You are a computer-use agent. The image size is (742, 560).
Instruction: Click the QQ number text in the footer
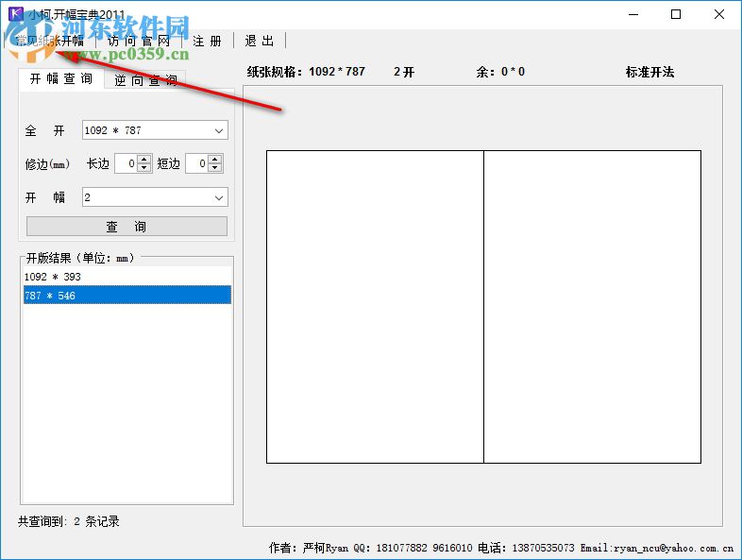[x=413, y=548]
